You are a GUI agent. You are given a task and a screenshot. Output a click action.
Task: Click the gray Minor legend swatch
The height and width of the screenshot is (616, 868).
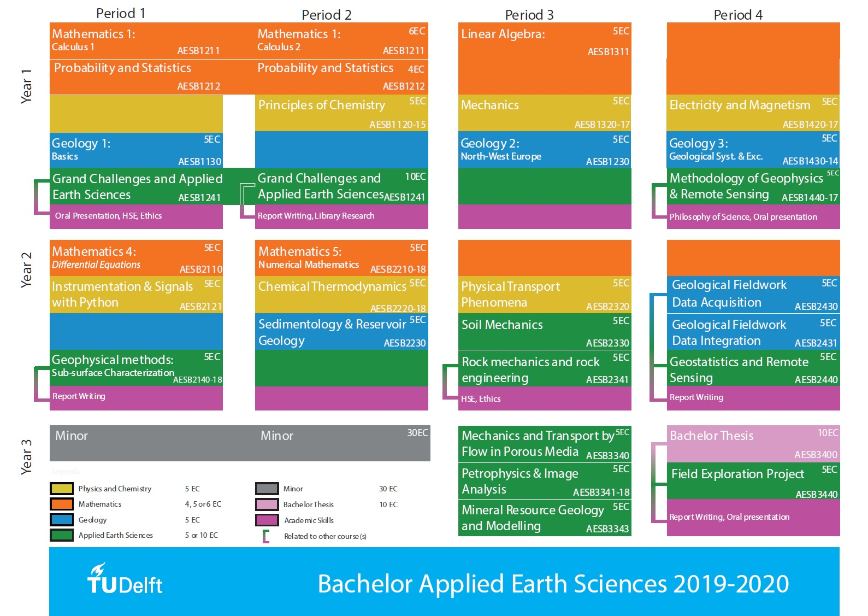click(267, 489)
